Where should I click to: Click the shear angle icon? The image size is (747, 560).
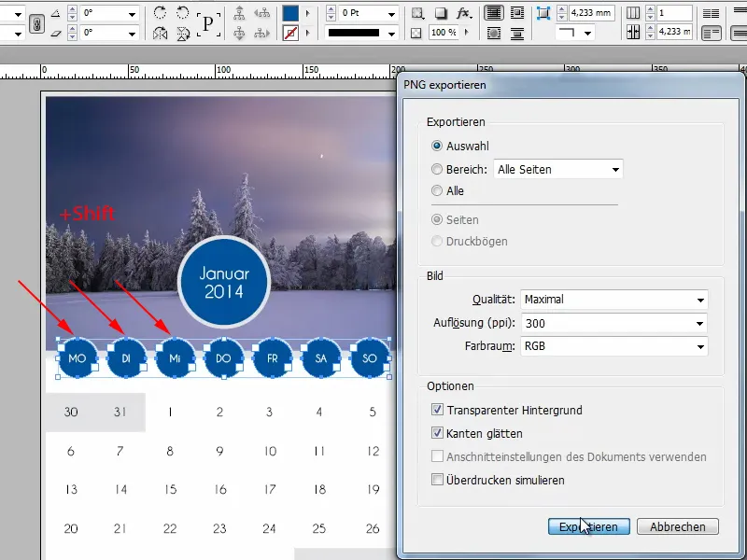point(56,33)
